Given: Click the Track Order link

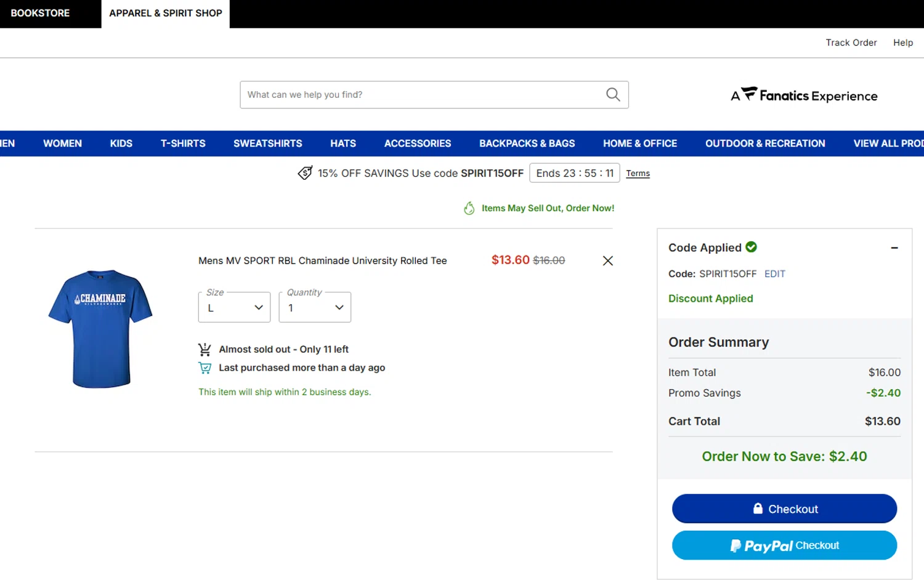Looking at the screenshot, I should tap(851, 42).
